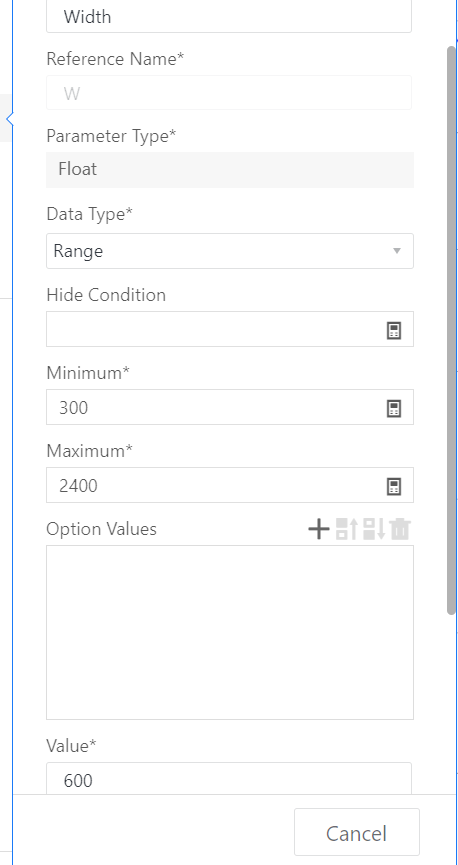458x865 pixels.
Task: Click the small arrow at panel's left edge
Action: [9, 119]
